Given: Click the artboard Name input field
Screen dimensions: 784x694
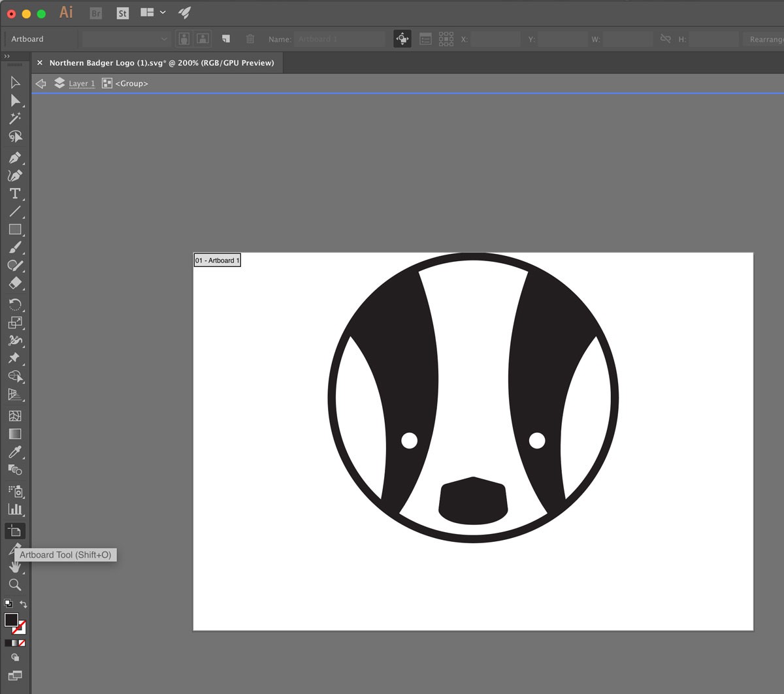Looking at the screenshot, I should [x=340, y=39].
